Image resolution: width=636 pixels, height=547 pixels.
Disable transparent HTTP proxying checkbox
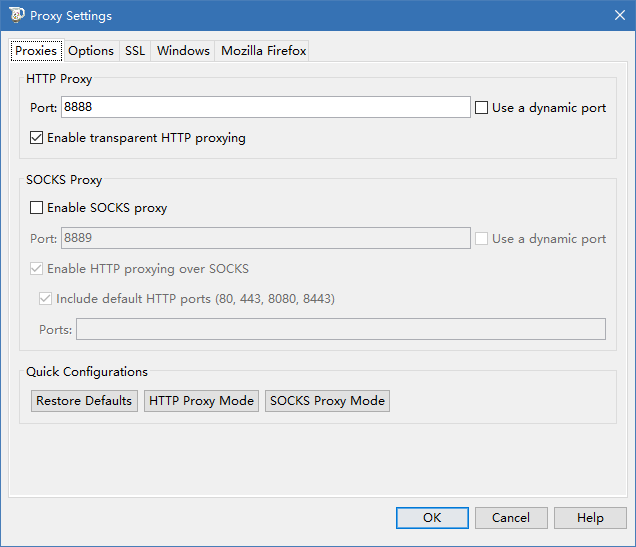(37, 138)
